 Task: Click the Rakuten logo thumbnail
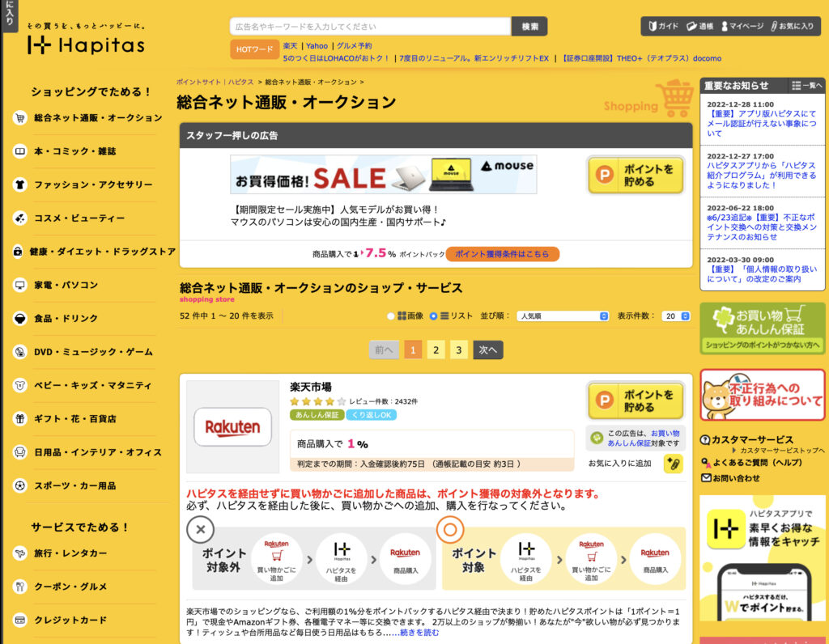232,426
